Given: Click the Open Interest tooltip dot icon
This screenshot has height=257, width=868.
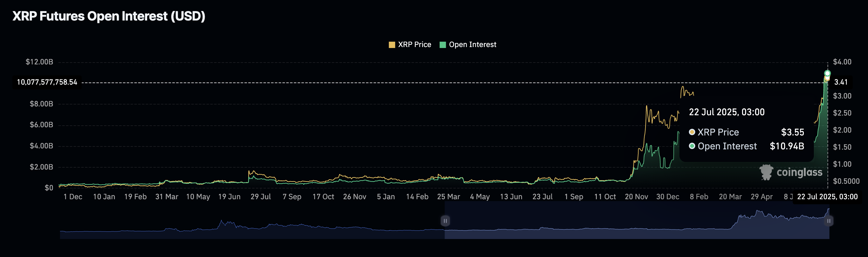Looking at the screenshot, I should tap(692, 146).
